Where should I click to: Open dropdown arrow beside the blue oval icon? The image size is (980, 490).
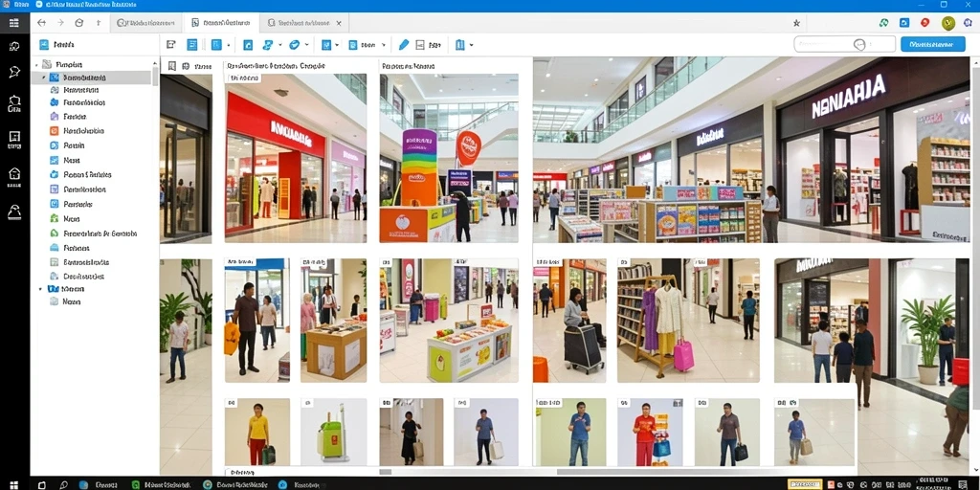pos(307,45)
